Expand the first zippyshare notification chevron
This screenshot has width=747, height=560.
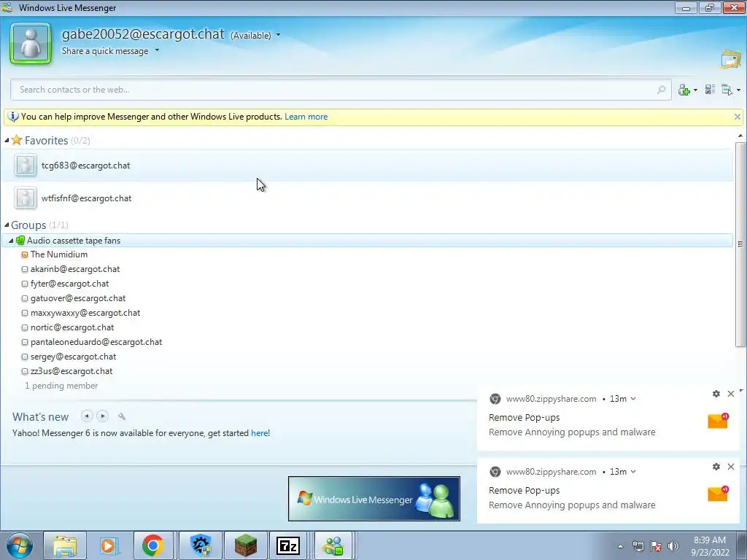tap(633, 399)
